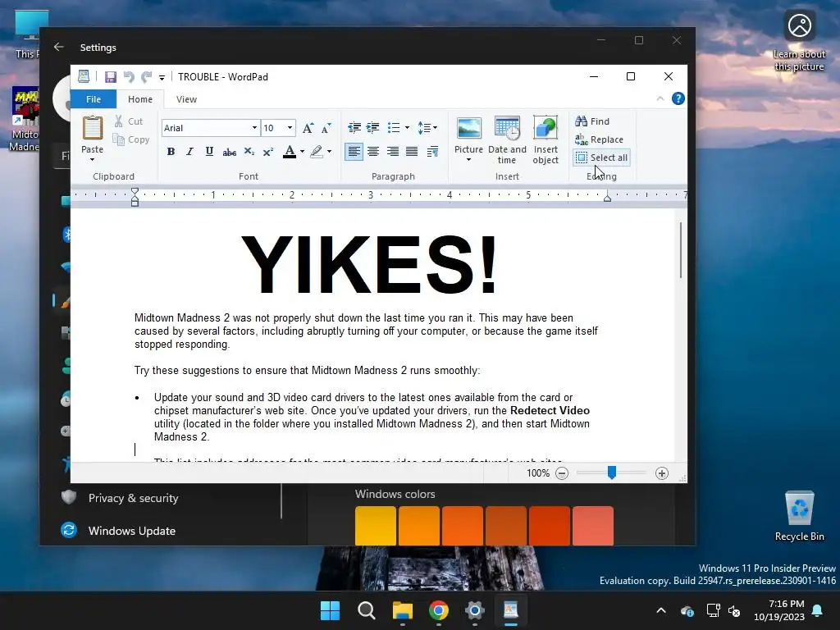The height and width of the screenshot is (630, 840).
Task: Open File Explorer from the taskbar
Action: [402, 610]
